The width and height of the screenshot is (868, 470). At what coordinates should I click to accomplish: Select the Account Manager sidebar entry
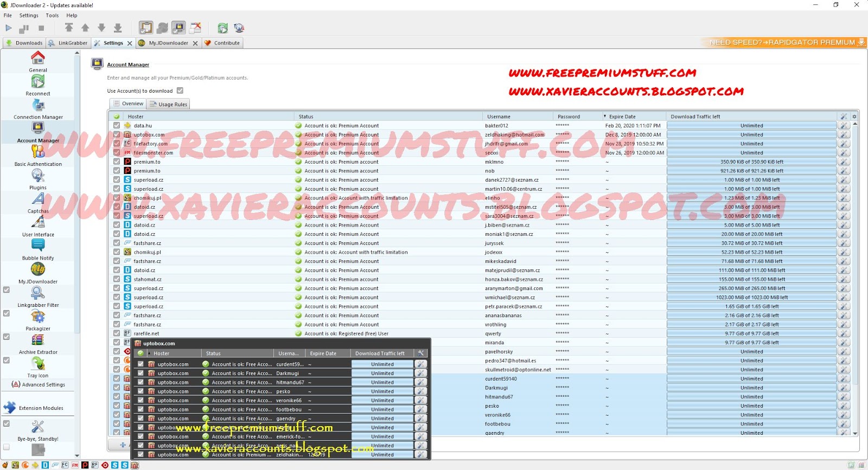point(38,133)
